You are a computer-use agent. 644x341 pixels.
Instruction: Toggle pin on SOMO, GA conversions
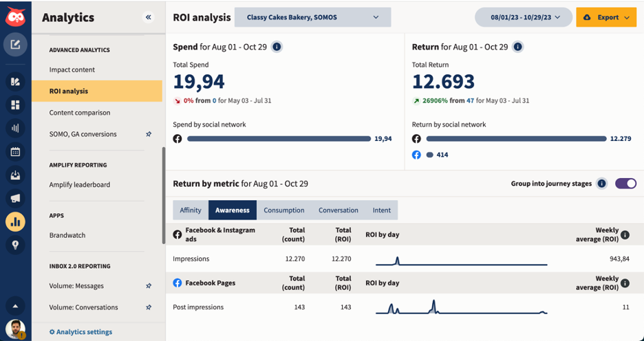pos(149,134)
